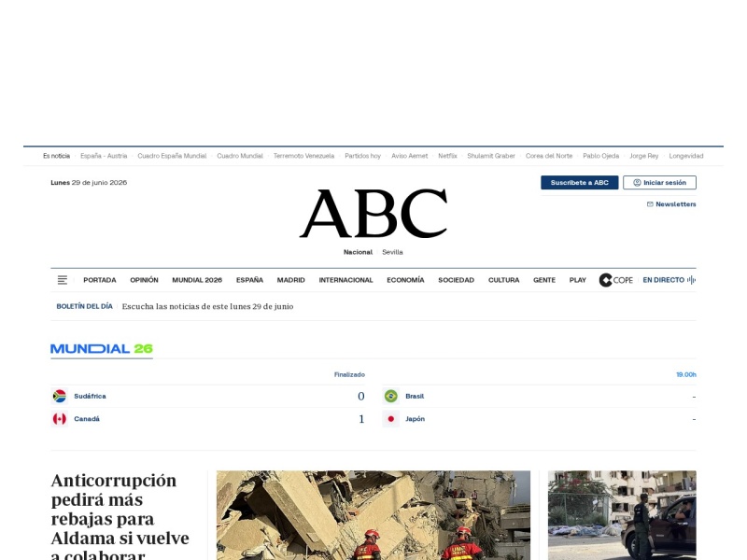Click the date Lunes 29 de junio 2026

click(x=89, y=182)
